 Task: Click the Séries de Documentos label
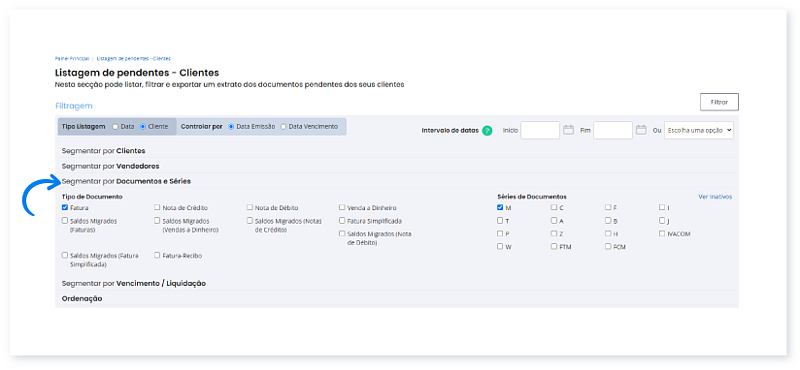pos(532,196)
